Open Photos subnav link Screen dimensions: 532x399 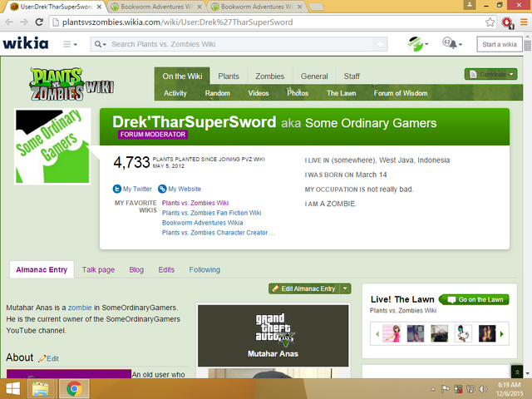pyautogui.click(x=298, y=93)
